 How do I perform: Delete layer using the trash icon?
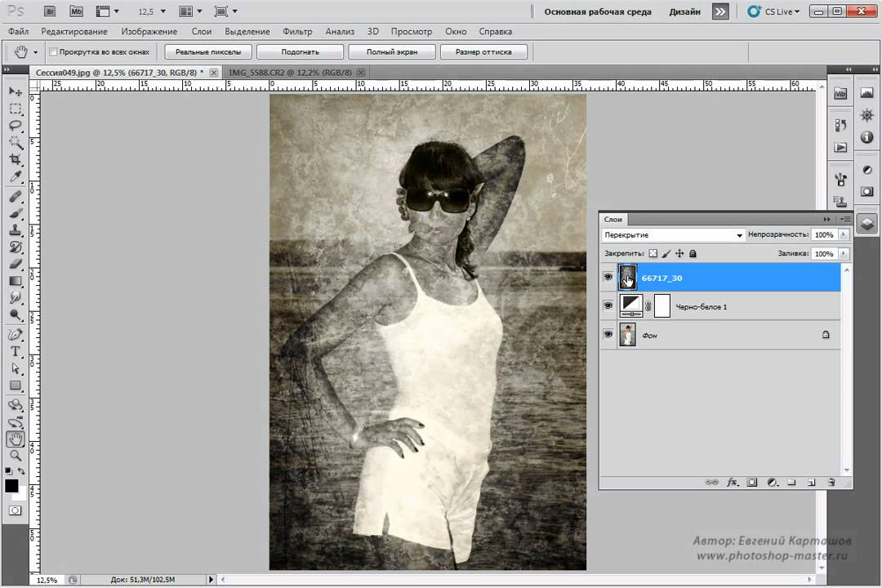coord(831,483)
